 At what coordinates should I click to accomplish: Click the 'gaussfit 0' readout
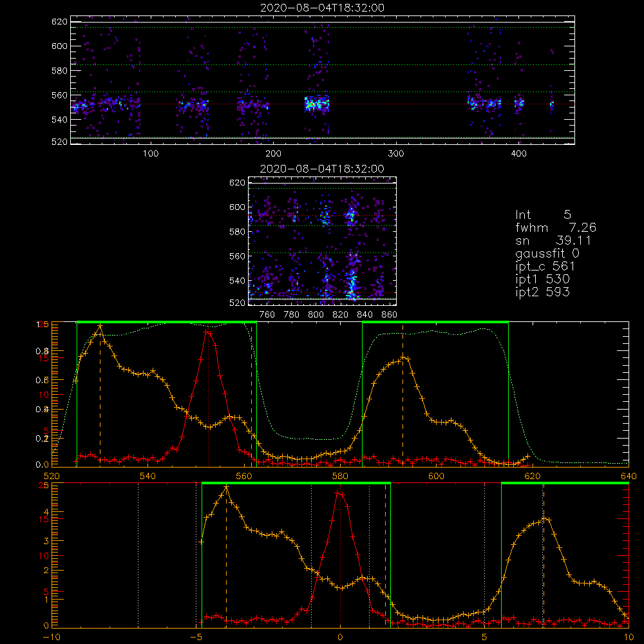pyautogui.click(x=547, y=253)
